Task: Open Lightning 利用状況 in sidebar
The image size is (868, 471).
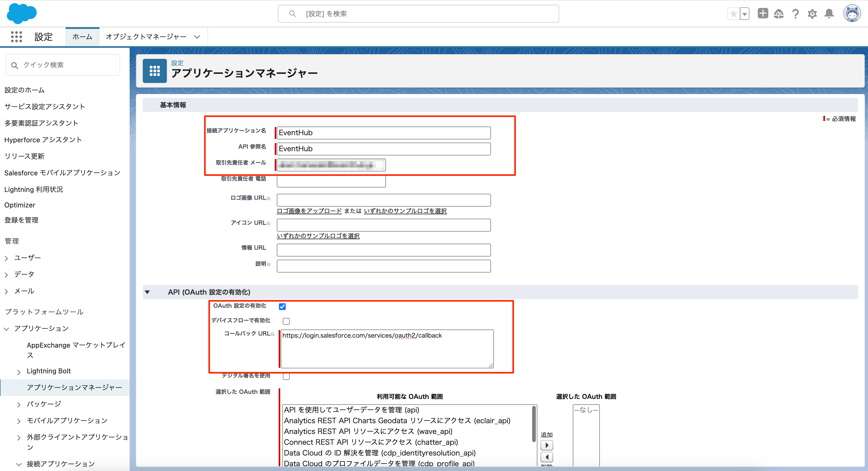Action: [x=34, y=189]
